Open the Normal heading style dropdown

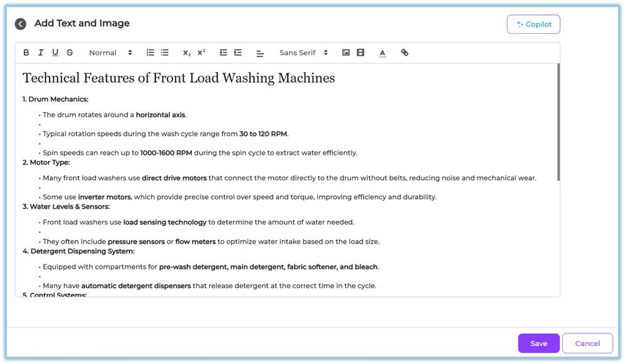click(x=110, y=53)
